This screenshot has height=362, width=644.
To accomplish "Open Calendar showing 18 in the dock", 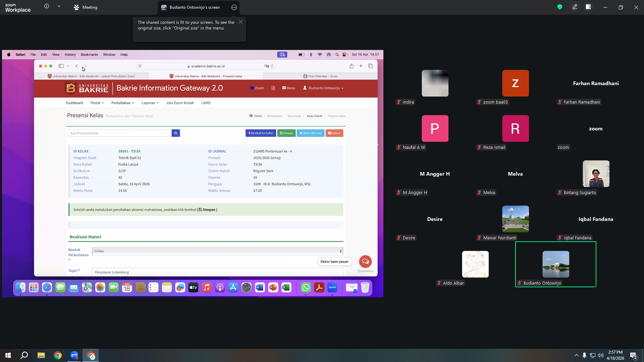I will point(127,288).
